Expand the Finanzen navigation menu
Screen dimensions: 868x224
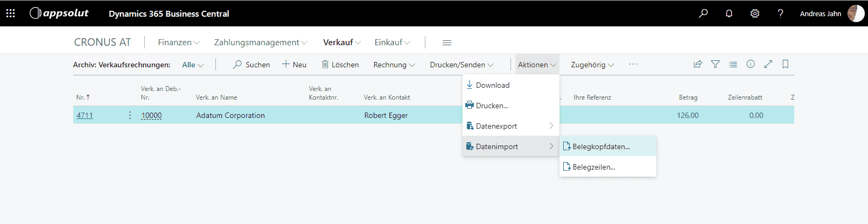178,43
